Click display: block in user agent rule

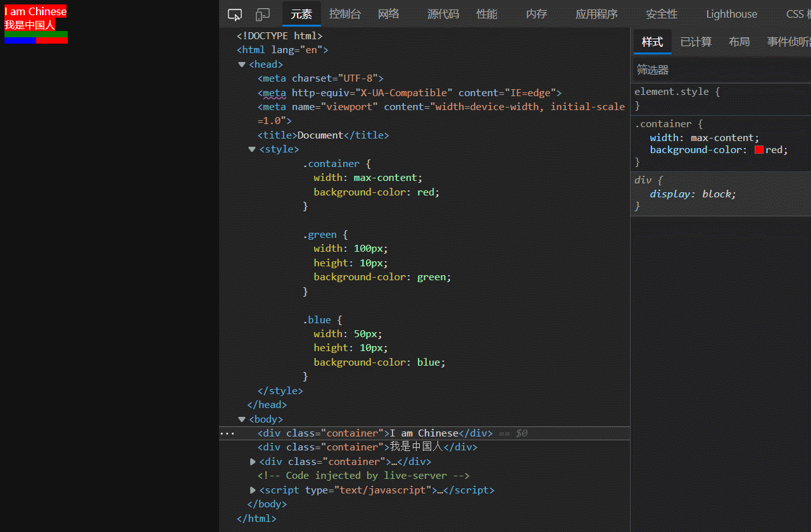[693, 194]
